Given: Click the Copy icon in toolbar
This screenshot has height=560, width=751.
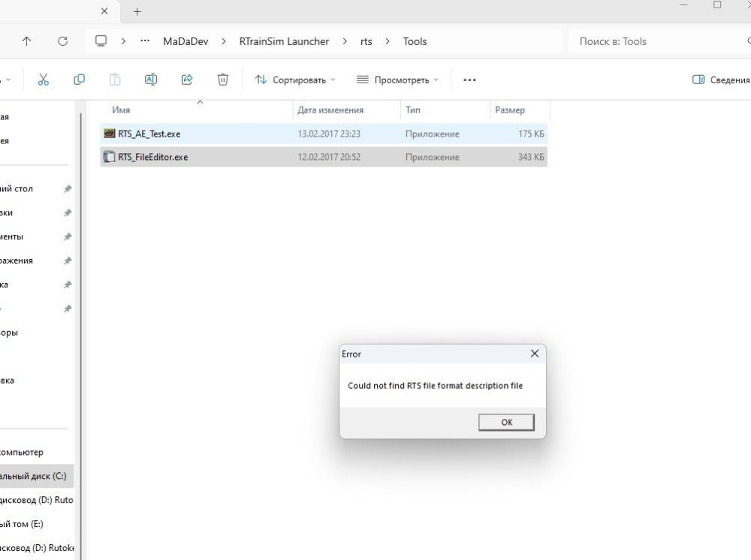Looking at the screenshot, I should pyautogui.click(x=79, y=80).
